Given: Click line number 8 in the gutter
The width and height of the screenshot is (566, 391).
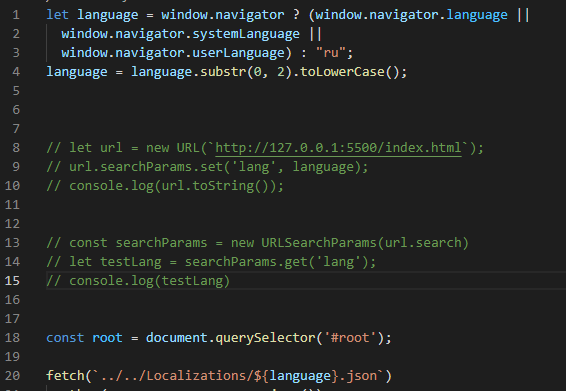Looking at the screenshot, I should (x=16, y=148).
